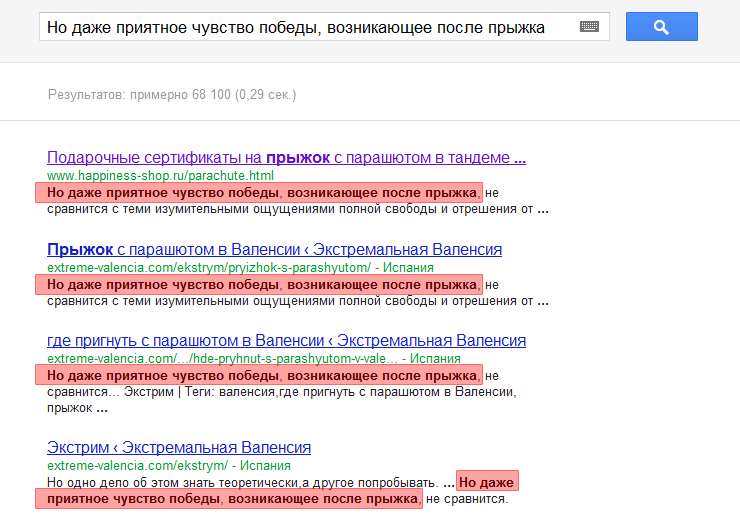
Task: Click the virtual keyboard icon in search box
Action: point(588,27)
